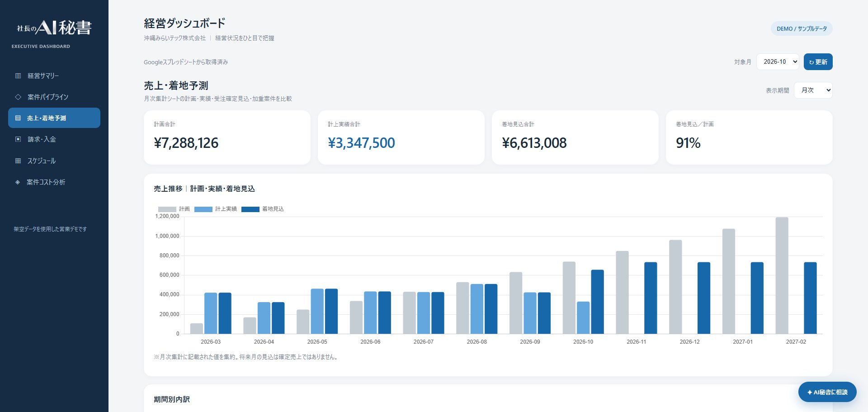Click the 案件パイプライン diamond icon
Screen dimensions: 868x412
[x=18, y=97]
